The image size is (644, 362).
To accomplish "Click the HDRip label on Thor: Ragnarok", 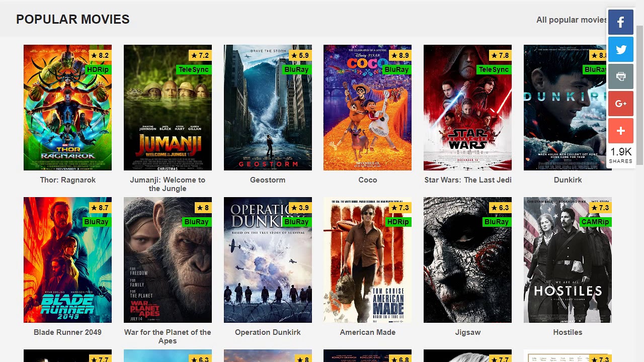I will pos(98,69).
